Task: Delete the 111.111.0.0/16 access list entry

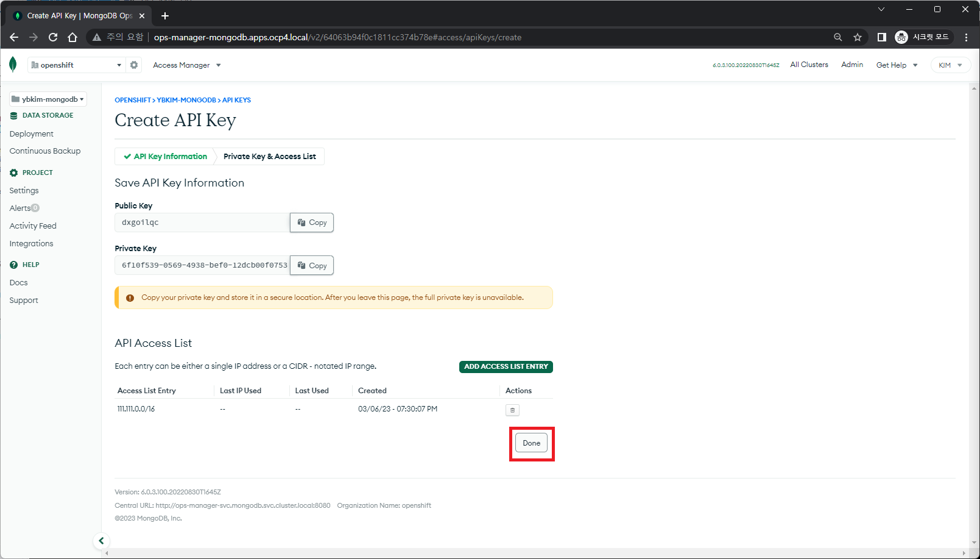Action: 512,410
